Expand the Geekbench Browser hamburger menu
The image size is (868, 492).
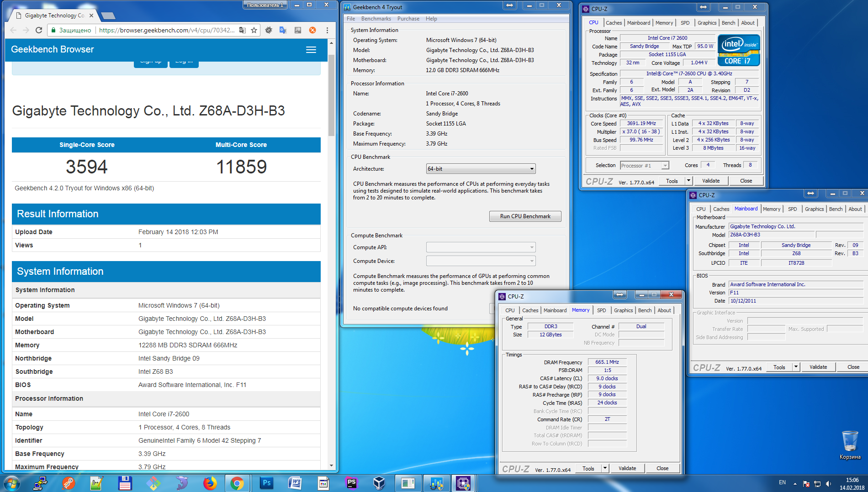(x=311, y=50)
